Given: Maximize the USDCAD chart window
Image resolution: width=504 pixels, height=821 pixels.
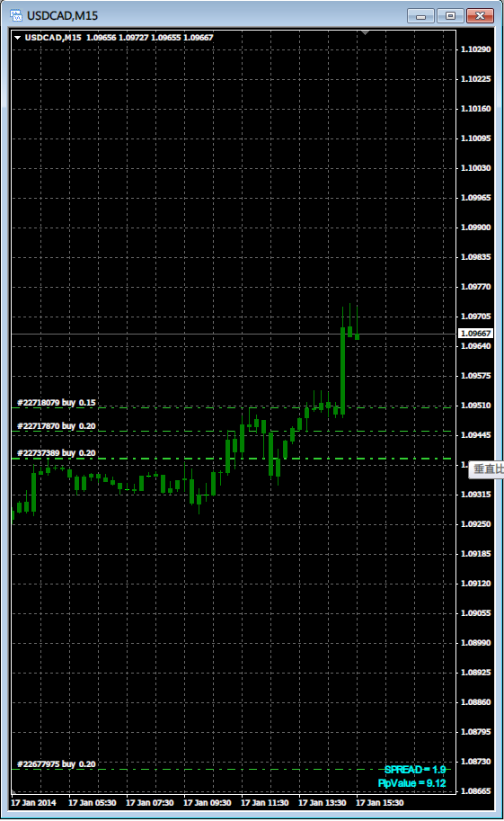Looking at the screenshot, I should pyautogui.click(x=451, y=15).
